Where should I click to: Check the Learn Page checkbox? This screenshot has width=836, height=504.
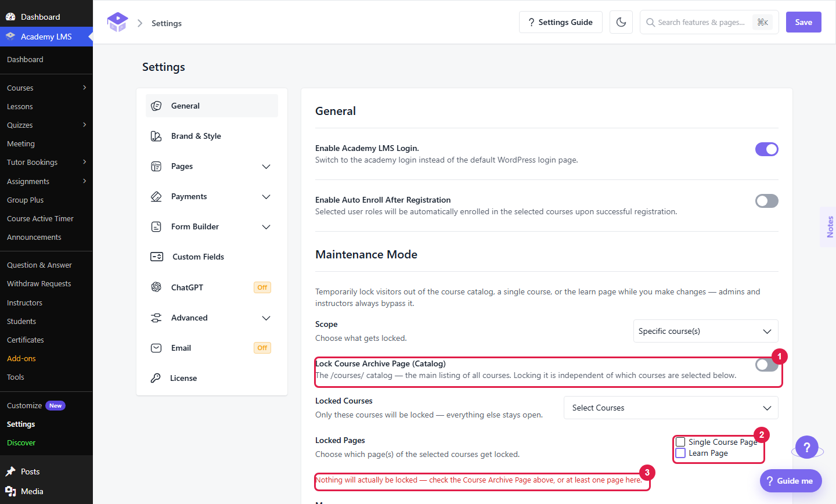pyautogui.click(x=680, y=453)
